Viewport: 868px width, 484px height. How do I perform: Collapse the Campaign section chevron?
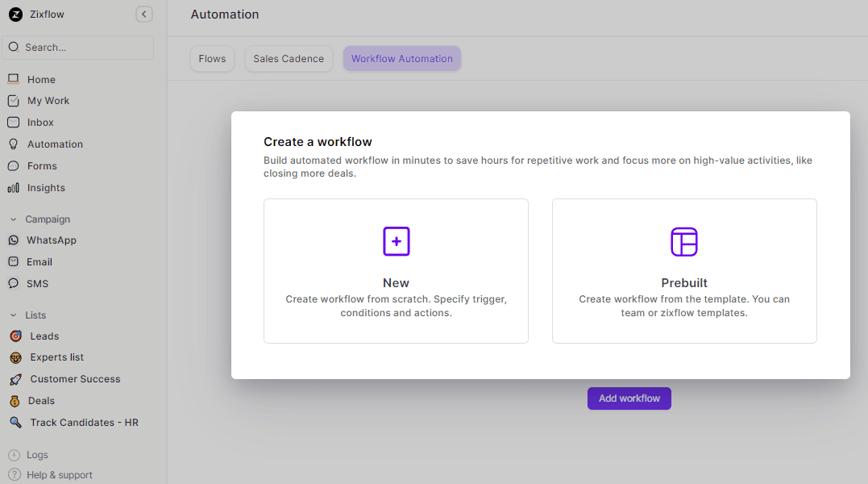13,219
